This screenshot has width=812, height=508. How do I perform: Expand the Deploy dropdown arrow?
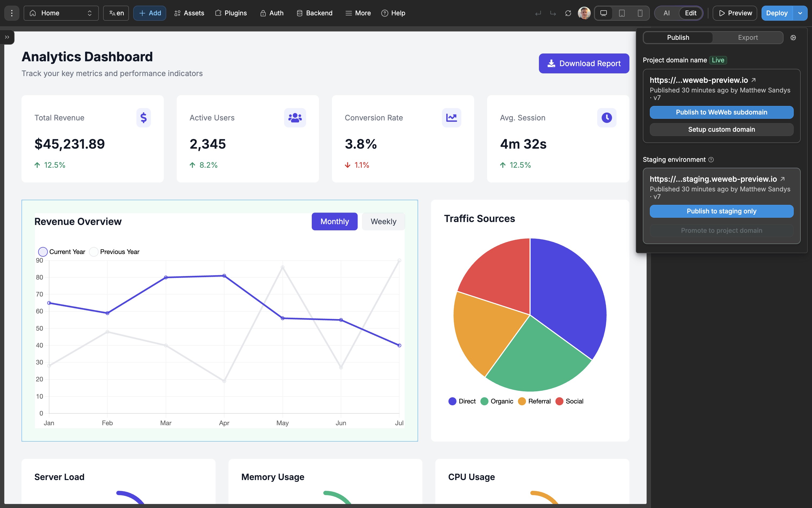pos(800,13)
